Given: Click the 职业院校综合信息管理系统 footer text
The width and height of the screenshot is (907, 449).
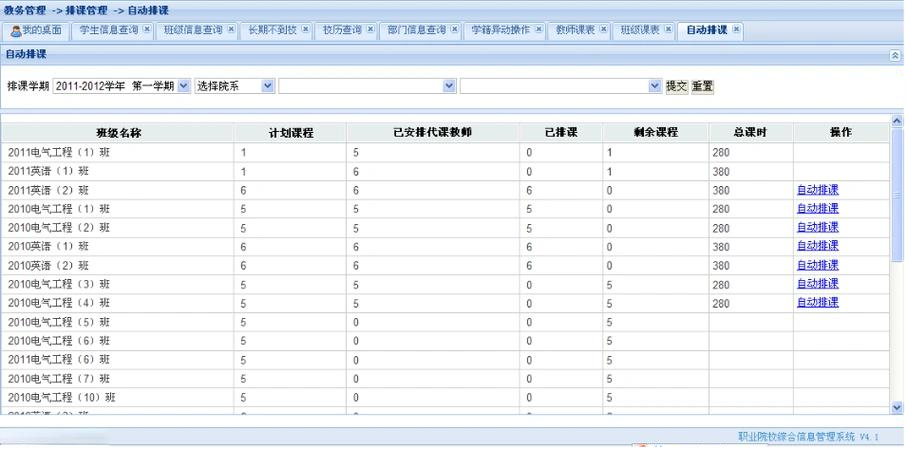Looking at the screenshot, I should pyautogui.click(x=797, y=436).
